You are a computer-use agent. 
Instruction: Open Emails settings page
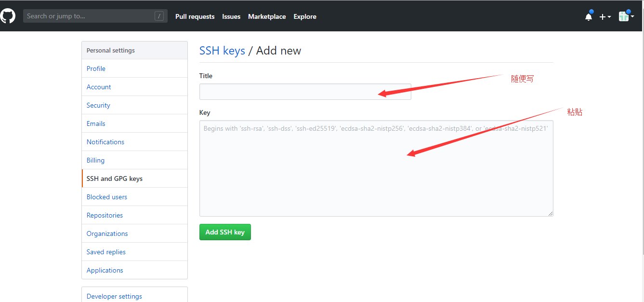pos(134,124)
